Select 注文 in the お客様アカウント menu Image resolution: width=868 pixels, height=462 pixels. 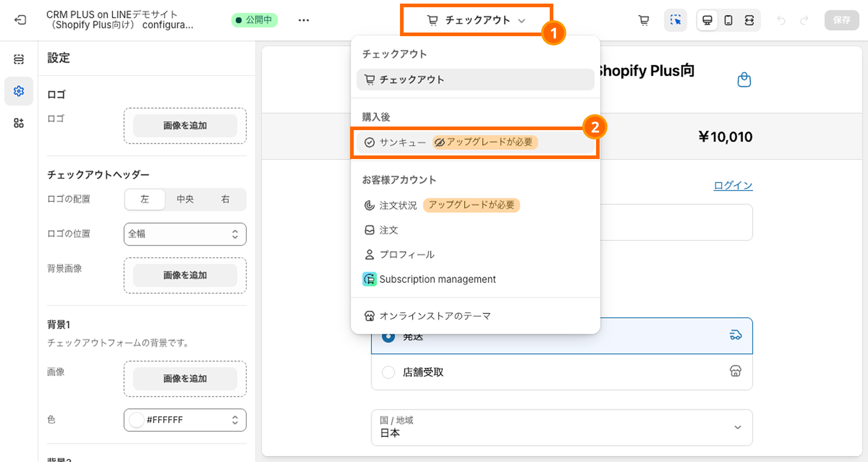pyautogui.click(x=475, y=230)
